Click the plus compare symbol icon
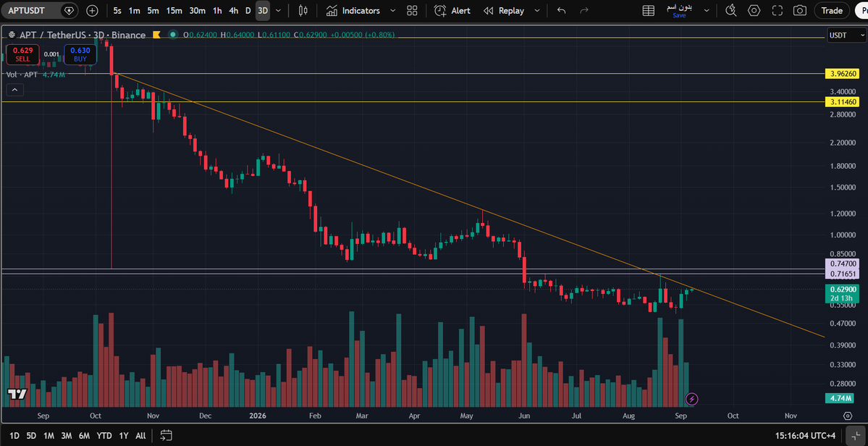Viewport: 868px width, 446px height. click(92, 11)
